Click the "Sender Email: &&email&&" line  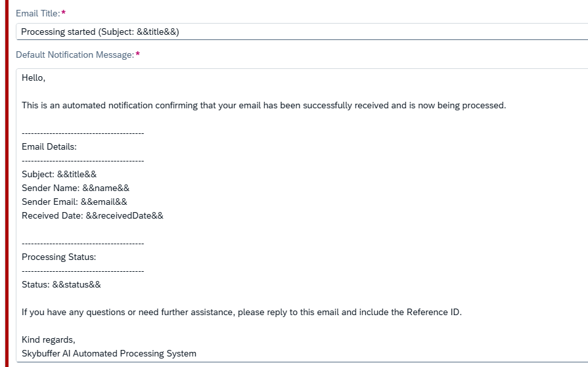[74, 202]
